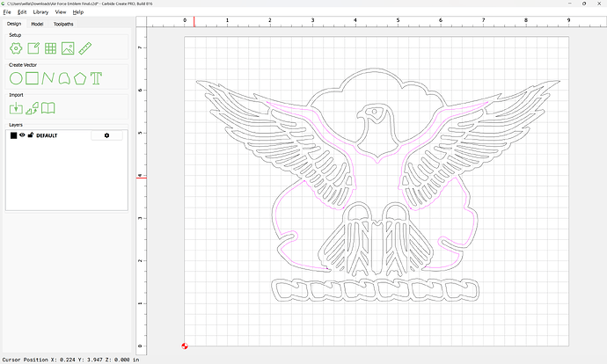Open the File menu
This screenshot has width=607, height=364.
pos(7,12)
